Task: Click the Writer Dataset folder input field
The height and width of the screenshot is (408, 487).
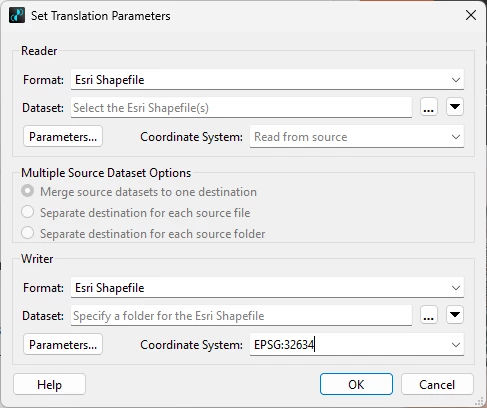Action: [241, 316]
